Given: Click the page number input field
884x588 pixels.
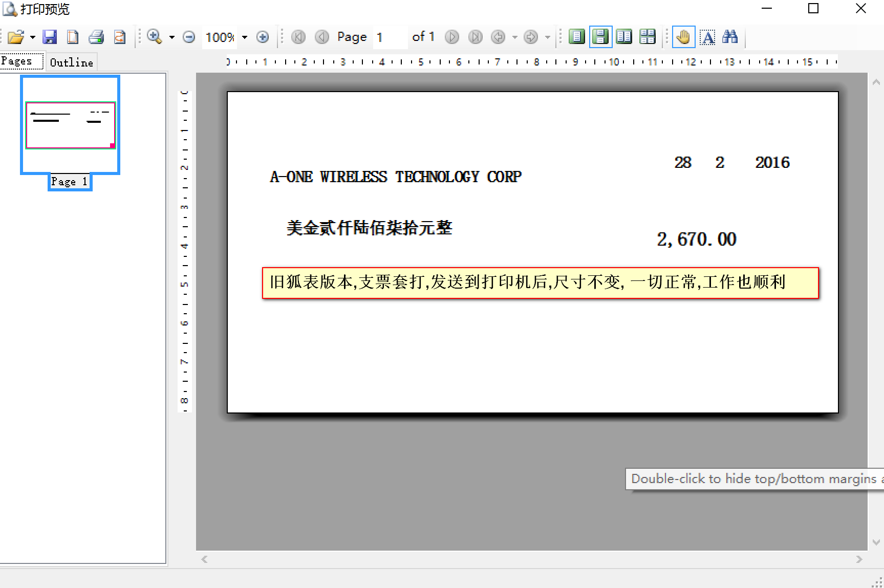Looking at the screenshot, I should coord(390,37).
